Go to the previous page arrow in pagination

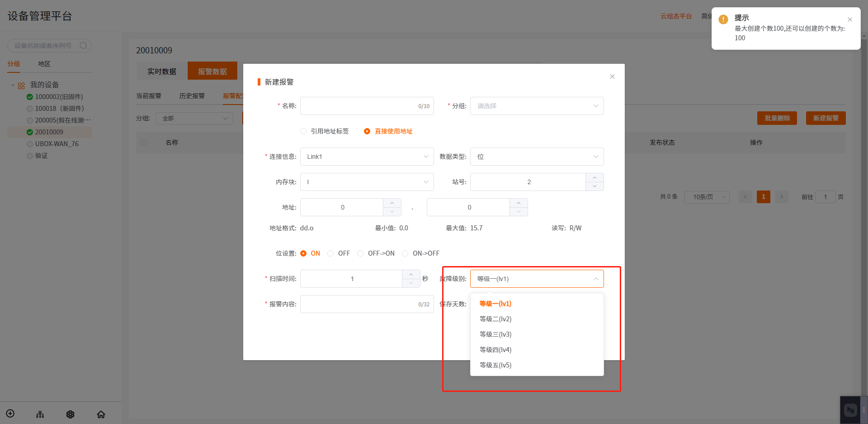pyautogui.click(x=745, y=197)
